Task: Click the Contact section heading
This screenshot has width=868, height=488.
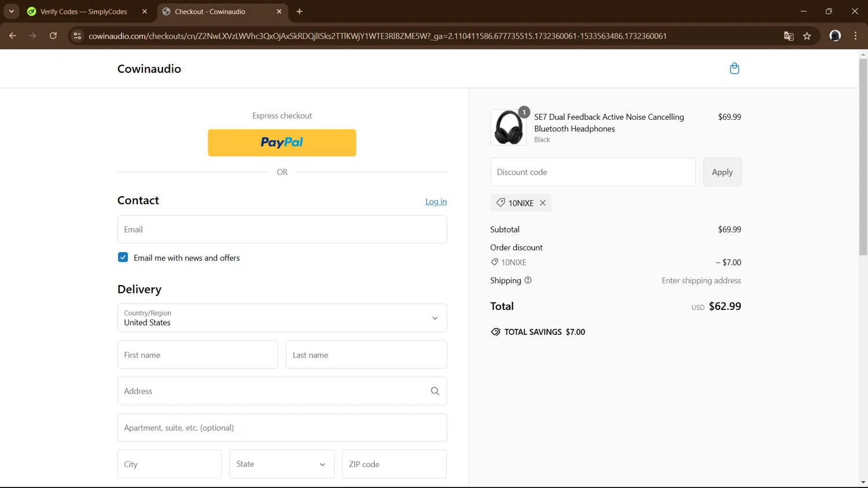Action: [138, 201]
